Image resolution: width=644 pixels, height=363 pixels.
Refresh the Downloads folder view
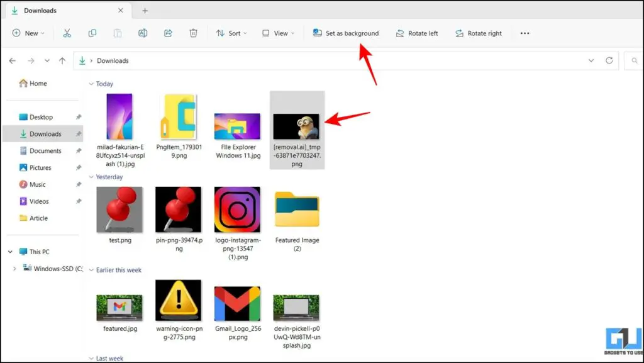609,60
